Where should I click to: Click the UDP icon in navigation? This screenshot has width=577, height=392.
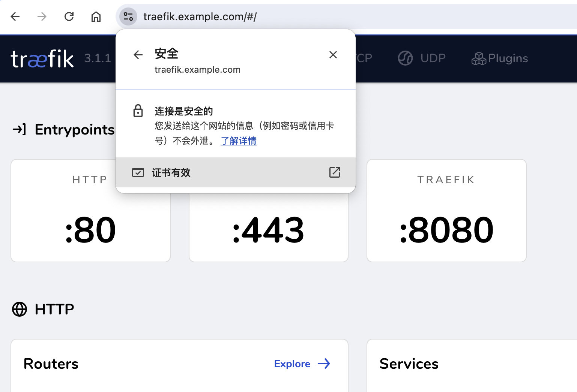tap(405, 58)
